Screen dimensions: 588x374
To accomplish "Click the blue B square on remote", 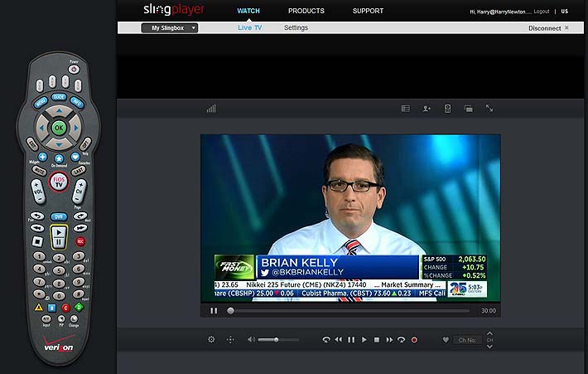I will point(51,308).
